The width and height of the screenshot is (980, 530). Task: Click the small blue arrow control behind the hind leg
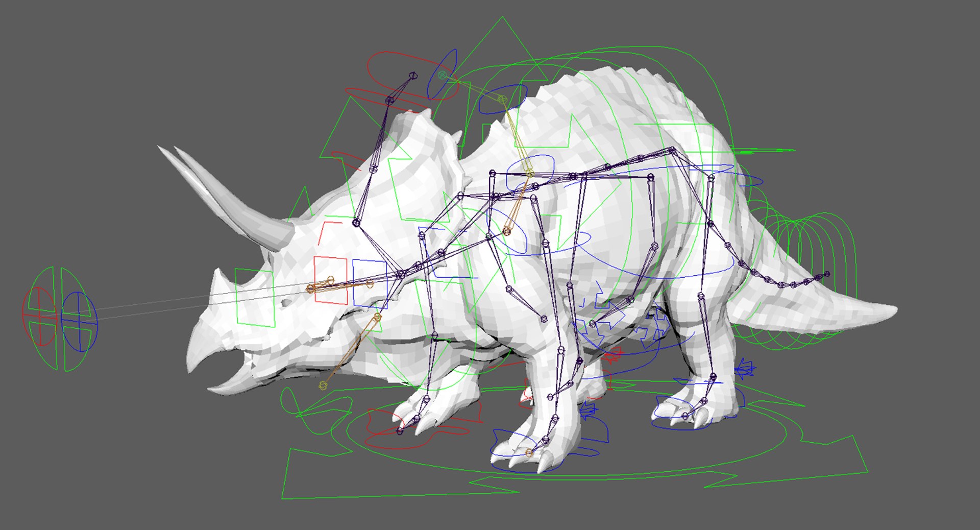click(745, 368)
